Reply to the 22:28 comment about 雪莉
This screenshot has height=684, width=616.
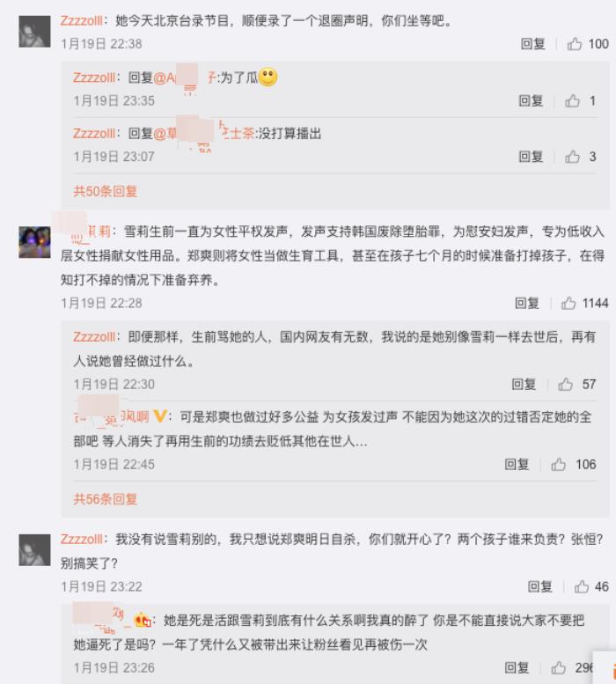point(526,303)
